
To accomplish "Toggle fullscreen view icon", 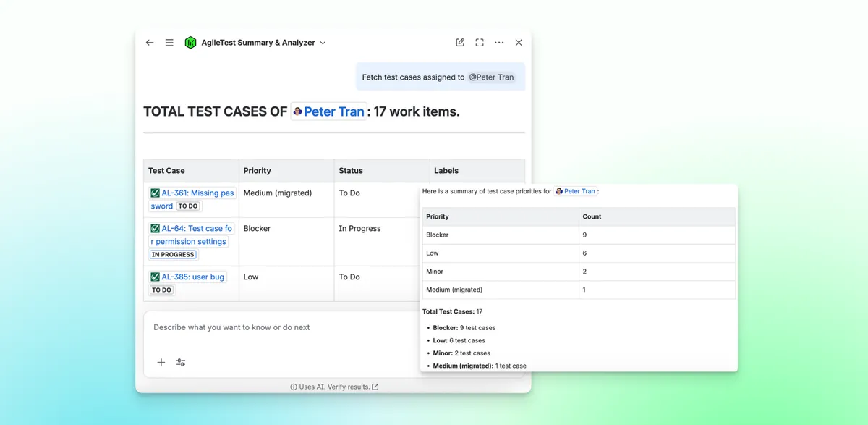I will click(x=480, y=43).
